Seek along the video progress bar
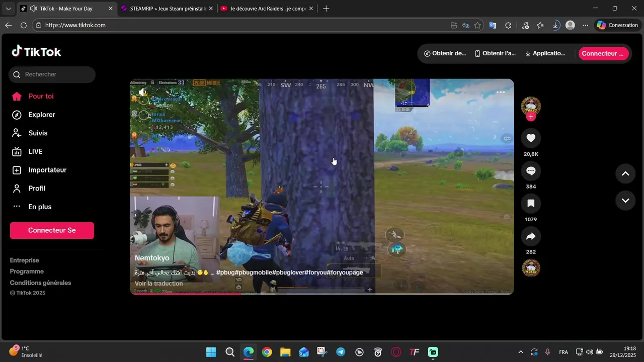Image resolution: width=644 pixels, height=362 pixels. pyautogui.click(x=321, y=294)
